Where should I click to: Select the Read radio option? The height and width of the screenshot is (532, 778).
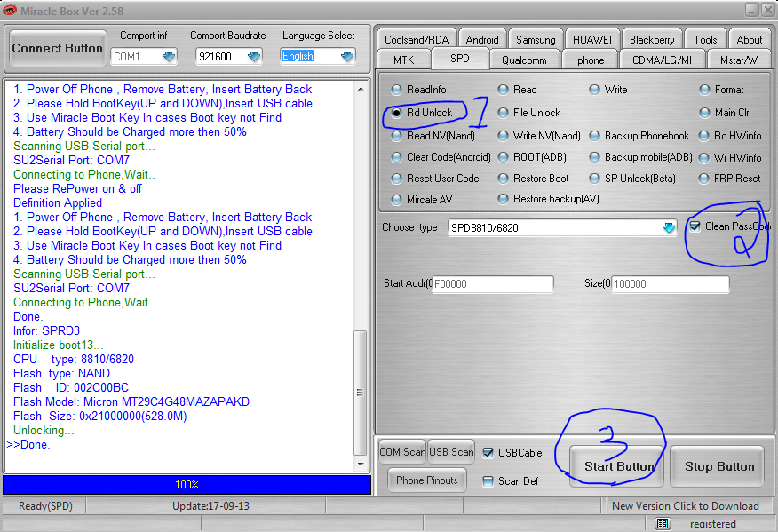pos(503,90)
